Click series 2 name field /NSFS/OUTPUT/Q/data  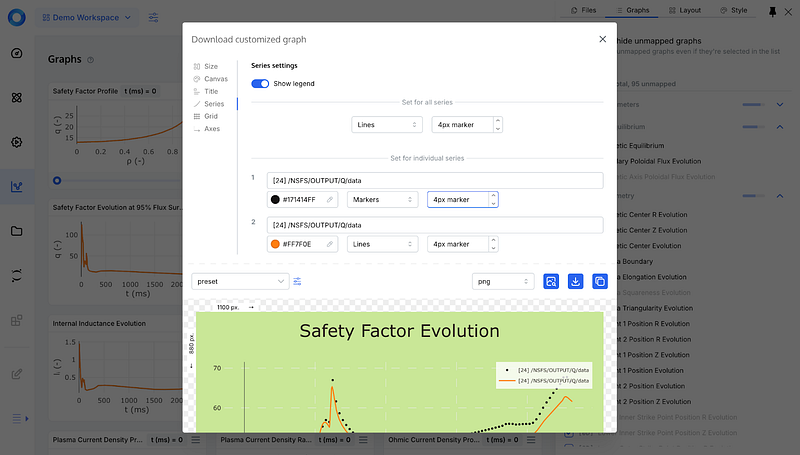coord(435,225)
